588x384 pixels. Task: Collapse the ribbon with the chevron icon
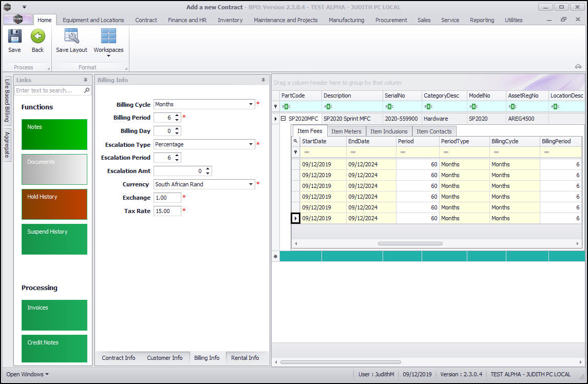(578, 66)
